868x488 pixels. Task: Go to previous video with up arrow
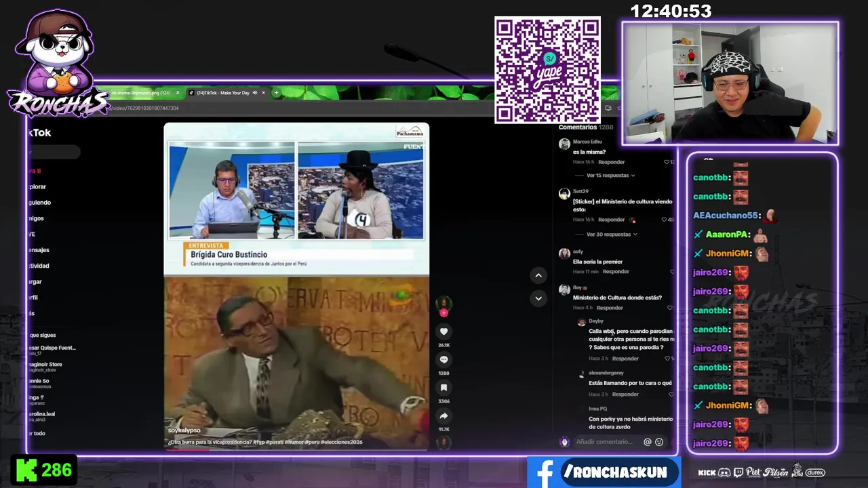tap(538, 275)
